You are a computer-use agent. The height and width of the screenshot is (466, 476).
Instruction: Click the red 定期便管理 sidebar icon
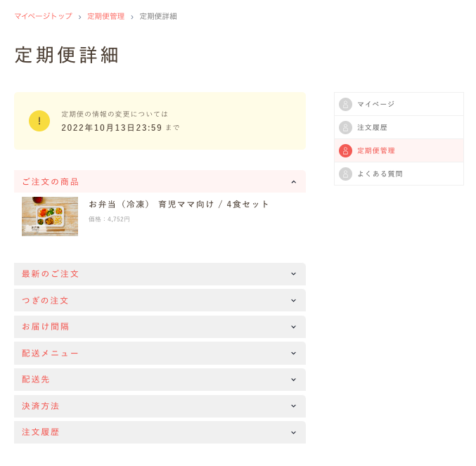pyautogui.click(x=345, y=151)
